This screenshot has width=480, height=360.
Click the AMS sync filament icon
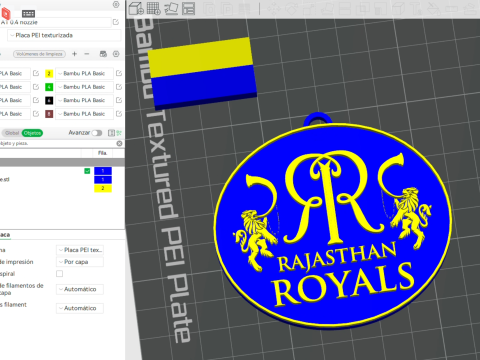(x=103, y=54)
